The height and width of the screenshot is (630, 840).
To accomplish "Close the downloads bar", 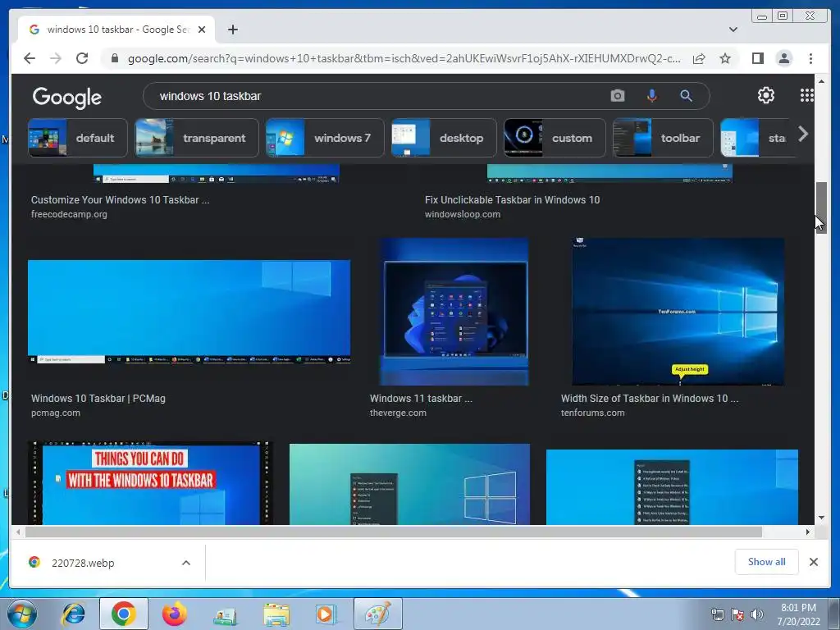I will (x=814, y=562).
